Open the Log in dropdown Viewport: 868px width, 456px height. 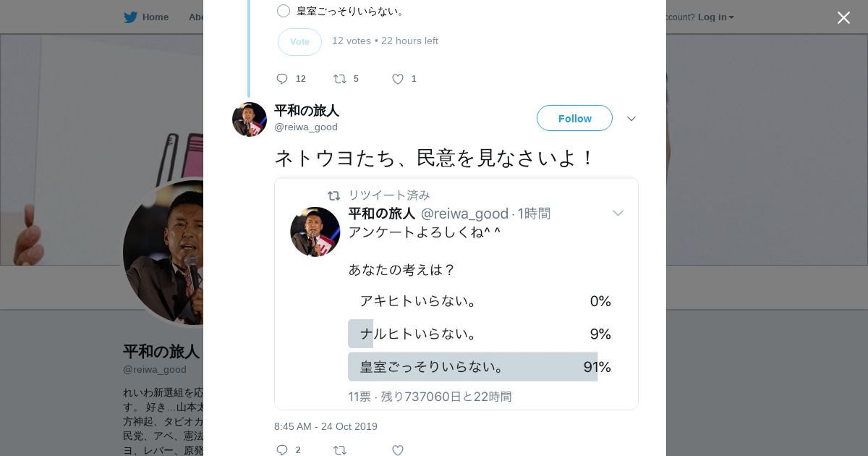coord(715,17)
